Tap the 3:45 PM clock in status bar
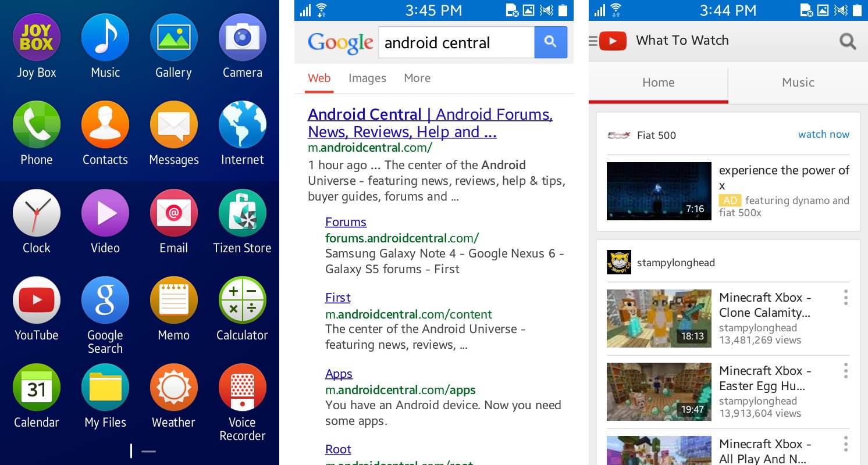 pyautogui.click(x=433, y=10)
